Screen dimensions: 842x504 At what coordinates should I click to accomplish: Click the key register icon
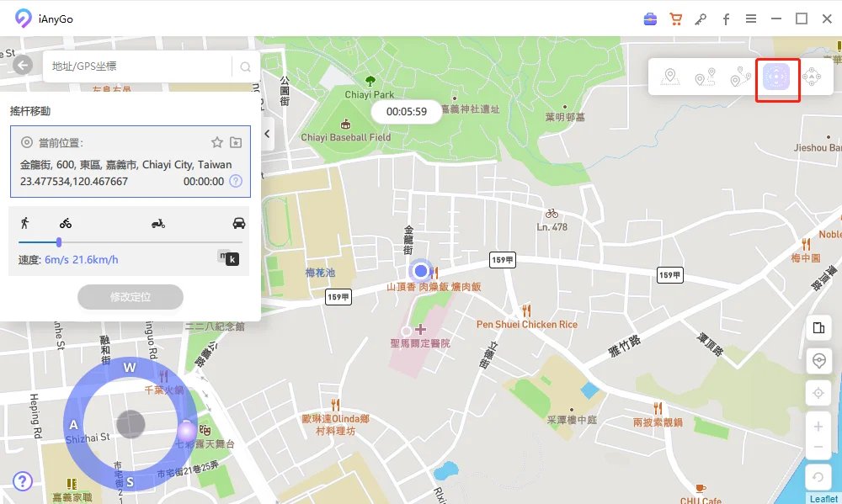pyautogui.click(x=700, y=19)
